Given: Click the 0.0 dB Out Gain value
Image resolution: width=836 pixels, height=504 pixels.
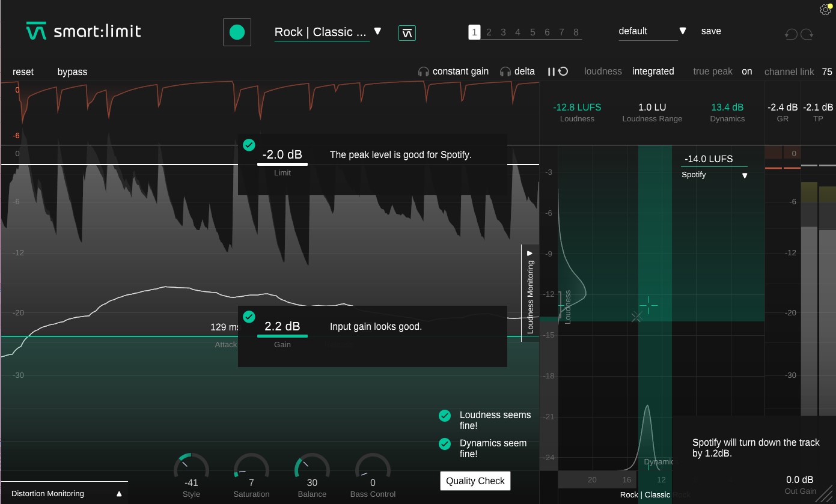Looking at the screenshot, I should [x=799, y=479].
